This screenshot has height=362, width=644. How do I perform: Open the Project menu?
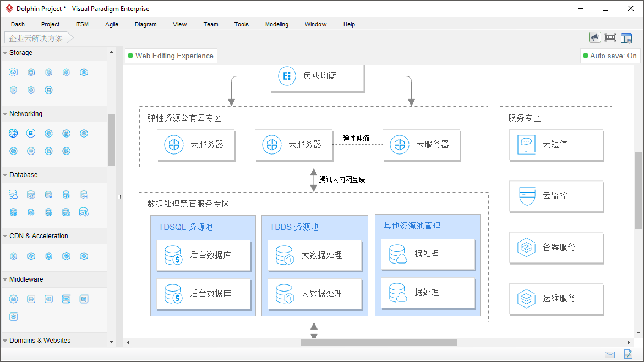(50, 24)
